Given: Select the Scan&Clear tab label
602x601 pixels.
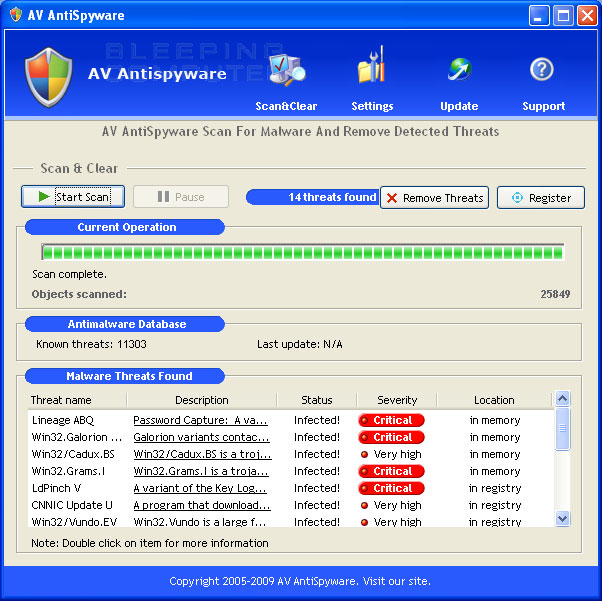Looking at the screenshot, I should tap(286, 106).
